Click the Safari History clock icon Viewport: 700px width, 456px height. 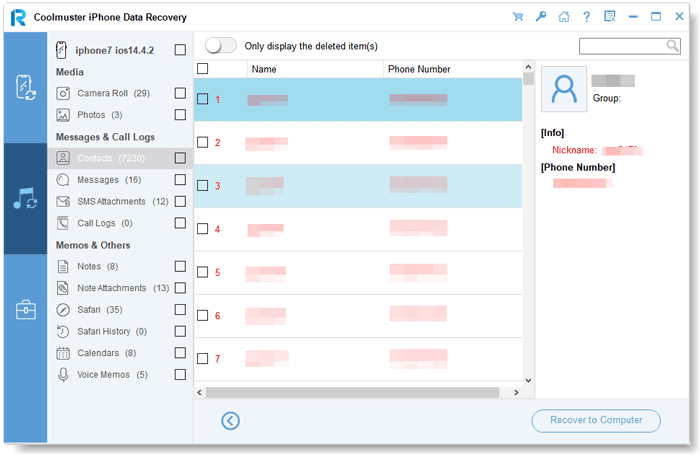(x=63, y=331)
